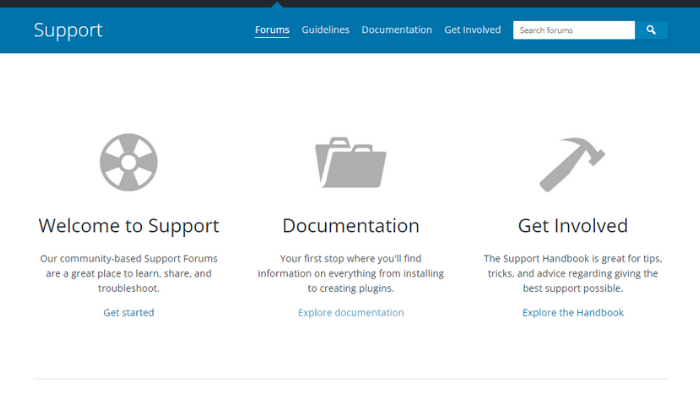Click the paragraph about installing and creating plugins
The width and height of the screenshot is (700, 420).
click(x=350, y=273)
